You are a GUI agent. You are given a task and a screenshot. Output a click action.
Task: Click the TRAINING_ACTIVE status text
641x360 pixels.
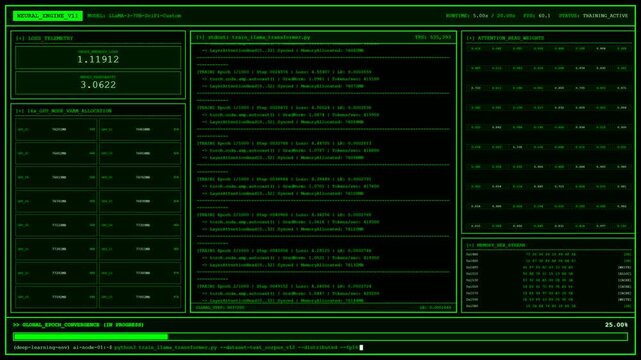coord(605,16)
